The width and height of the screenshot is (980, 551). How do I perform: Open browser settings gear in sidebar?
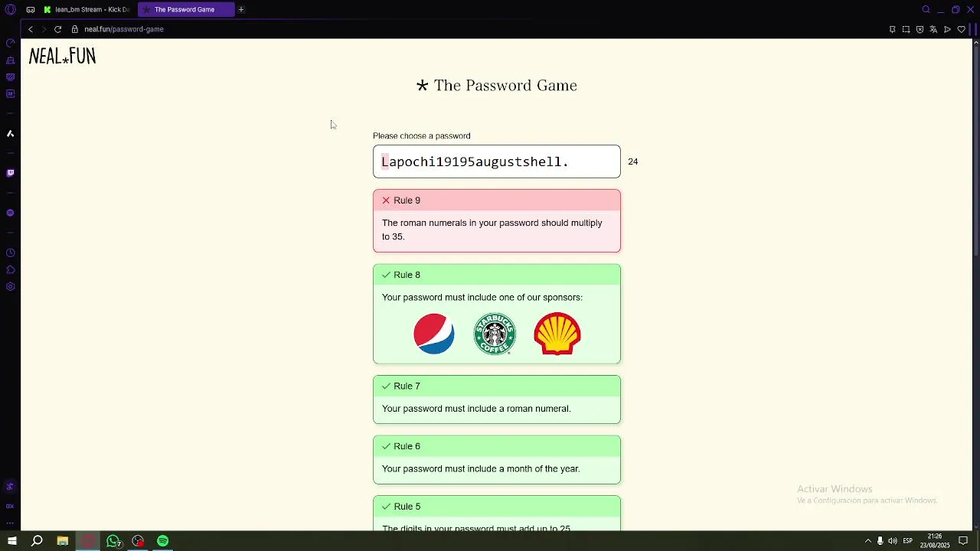click(x=10, y=287)
